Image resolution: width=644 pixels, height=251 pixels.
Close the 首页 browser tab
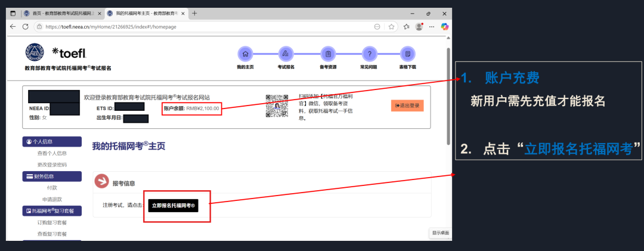[100, 14]
